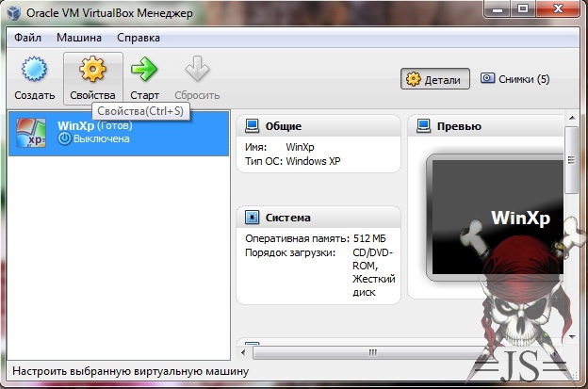This screenshot has width=588, height=389.
Task: Click the Превью section monitor icon
Action: (424, 126)
